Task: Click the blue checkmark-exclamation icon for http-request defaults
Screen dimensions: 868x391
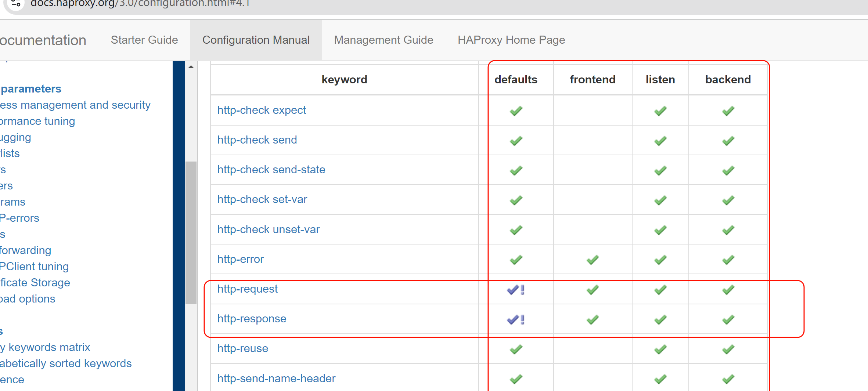Action: point(515,290)
